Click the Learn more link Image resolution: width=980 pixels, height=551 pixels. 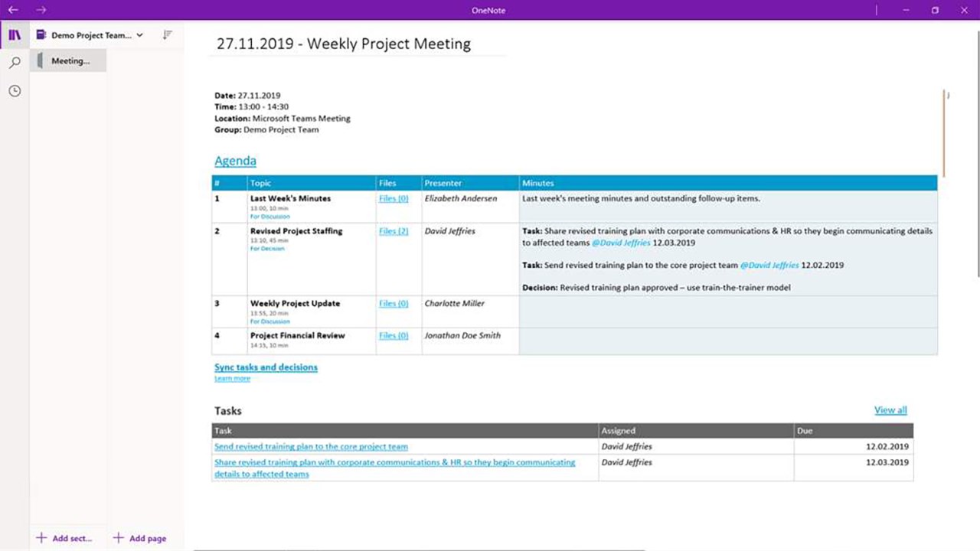(232, 379)
